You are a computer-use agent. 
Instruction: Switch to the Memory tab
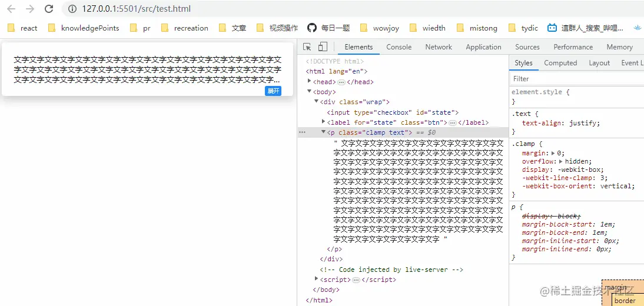(x=620, y=47)
